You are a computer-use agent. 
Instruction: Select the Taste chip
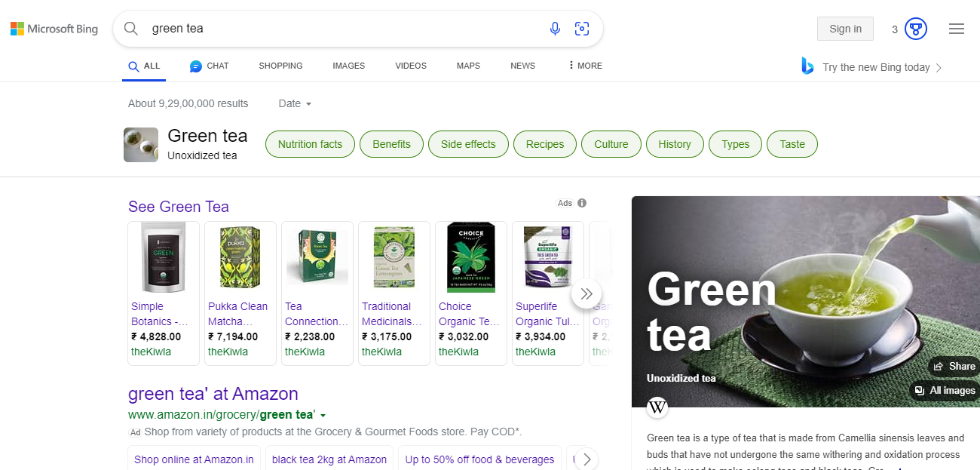pyautogui.click(x=792, y=144)
